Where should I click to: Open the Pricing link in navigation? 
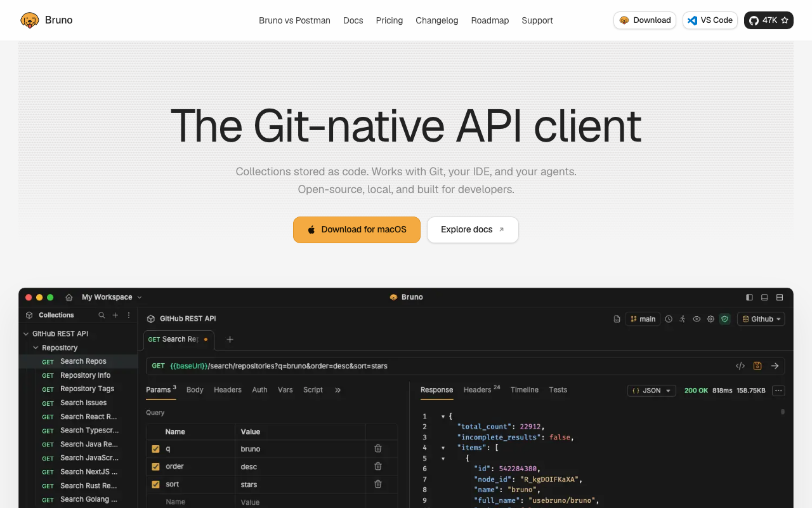coord(390,20)
